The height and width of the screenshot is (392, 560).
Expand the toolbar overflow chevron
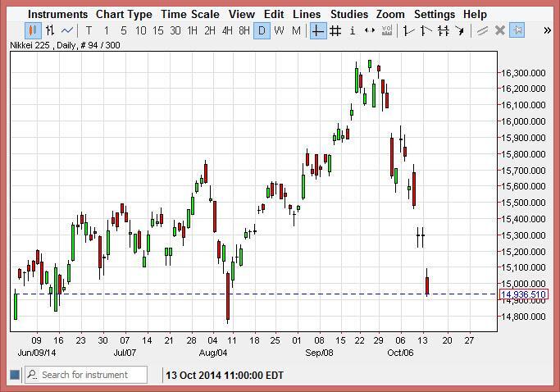tap(547, 31)
